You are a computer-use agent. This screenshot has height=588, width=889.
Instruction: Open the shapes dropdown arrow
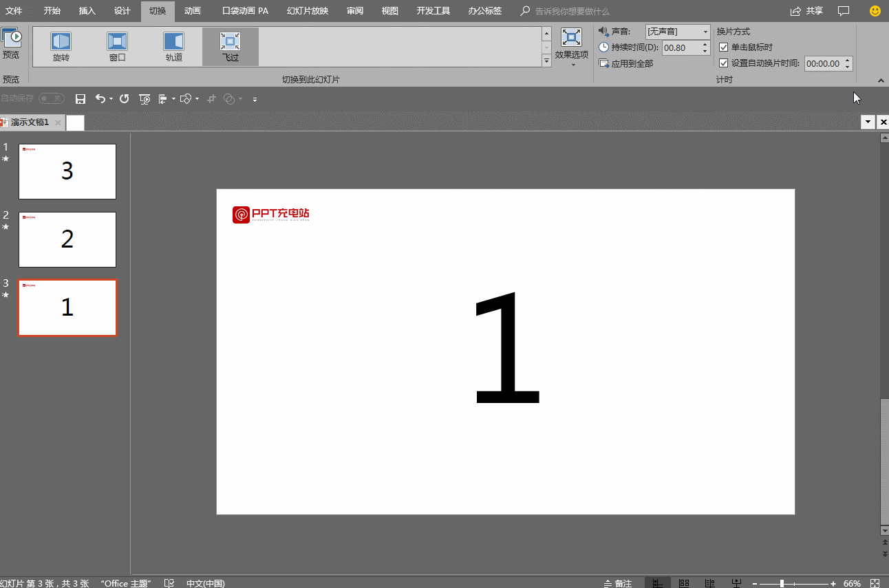pos(197,99)
